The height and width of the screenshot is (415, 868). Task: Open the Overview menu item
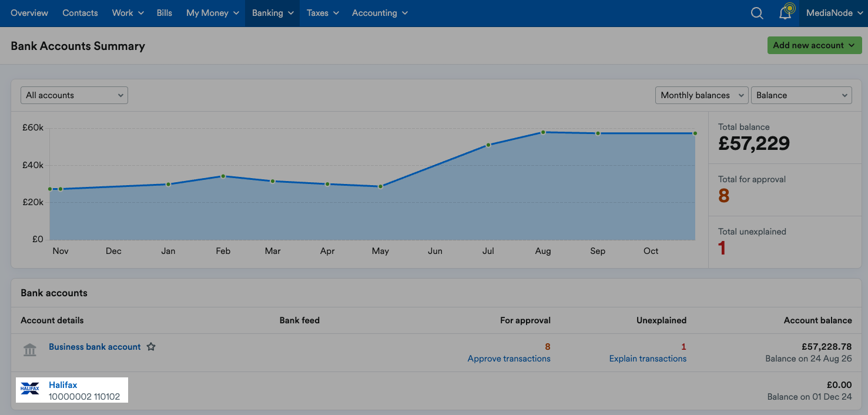(x=29, y=13)
